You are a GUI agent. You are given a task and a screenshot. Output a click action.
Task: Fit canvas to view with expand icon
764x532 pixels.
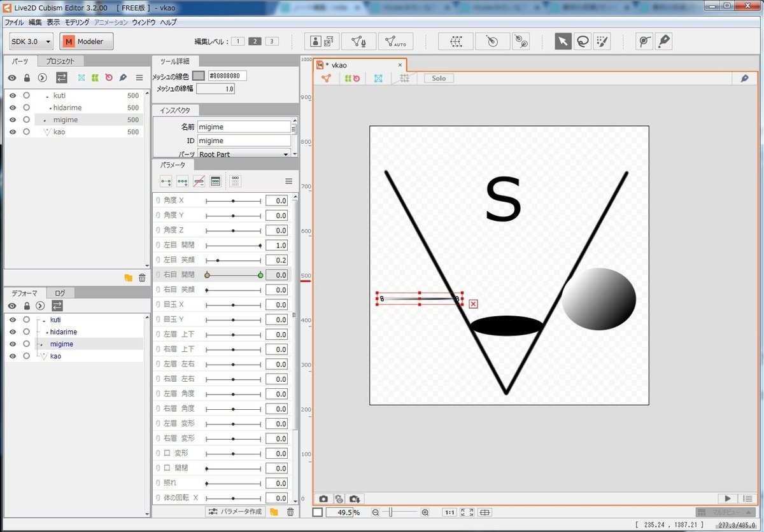click(x=467, y=512)
